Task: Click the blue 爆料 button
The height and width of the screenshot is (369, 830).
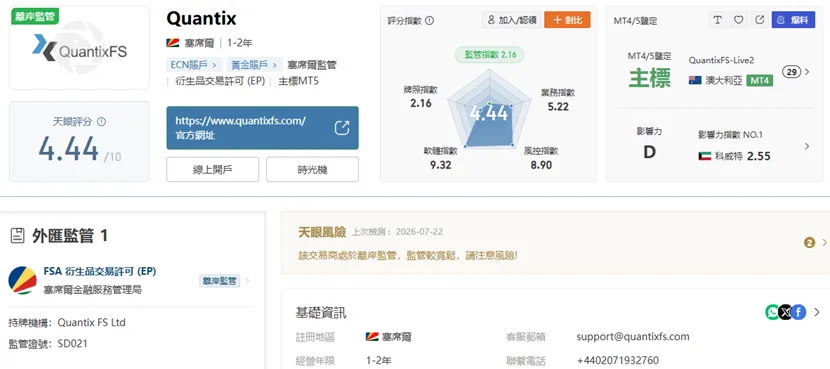Action: tap(793, 20)
